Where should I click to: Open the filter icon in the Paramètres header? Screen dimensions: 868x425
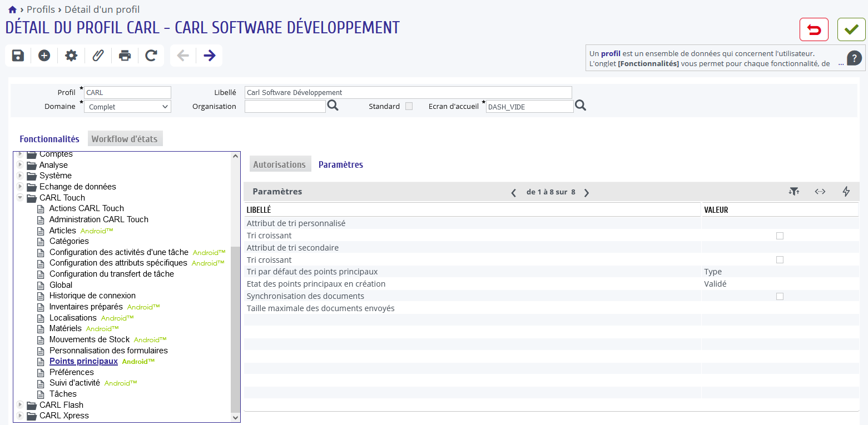[x=794, y=192]
